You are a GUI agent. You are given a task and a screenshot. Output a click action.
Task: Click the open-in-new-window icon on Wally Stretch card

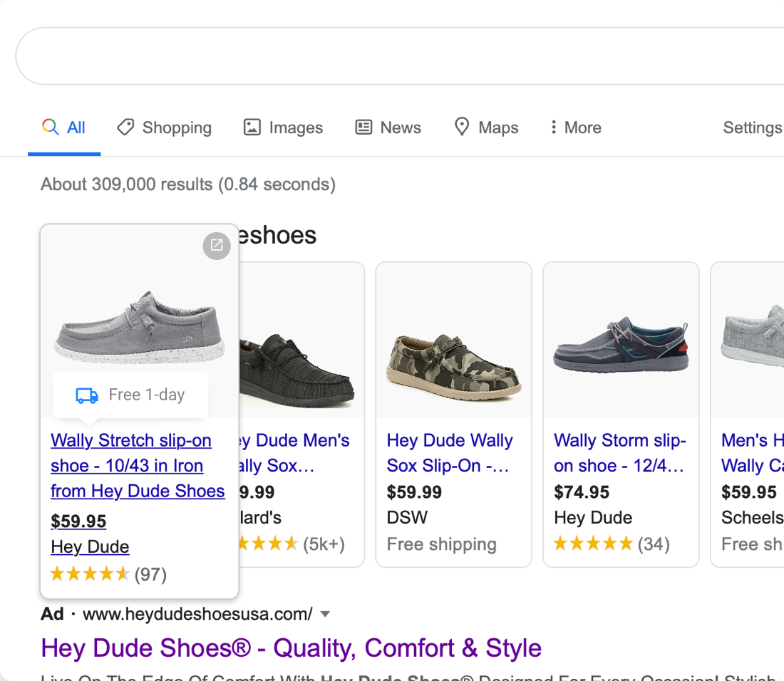pos(217,245)
